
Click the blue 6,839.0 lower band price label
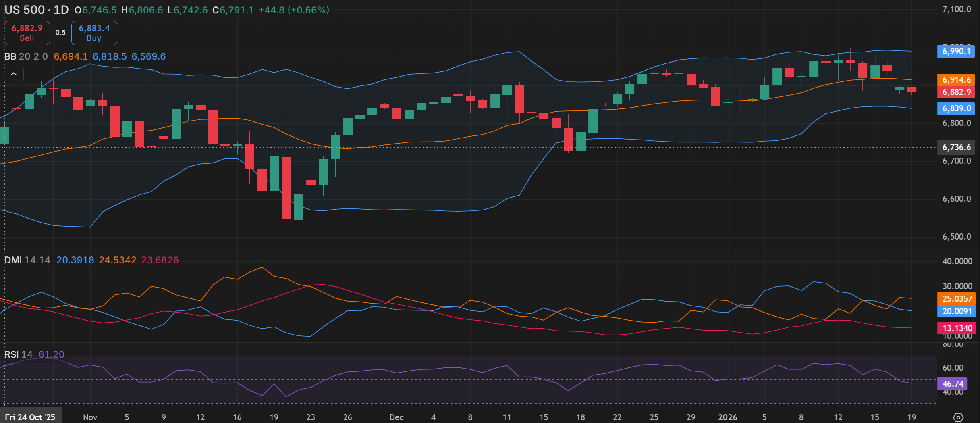click(x=956, y=108)
